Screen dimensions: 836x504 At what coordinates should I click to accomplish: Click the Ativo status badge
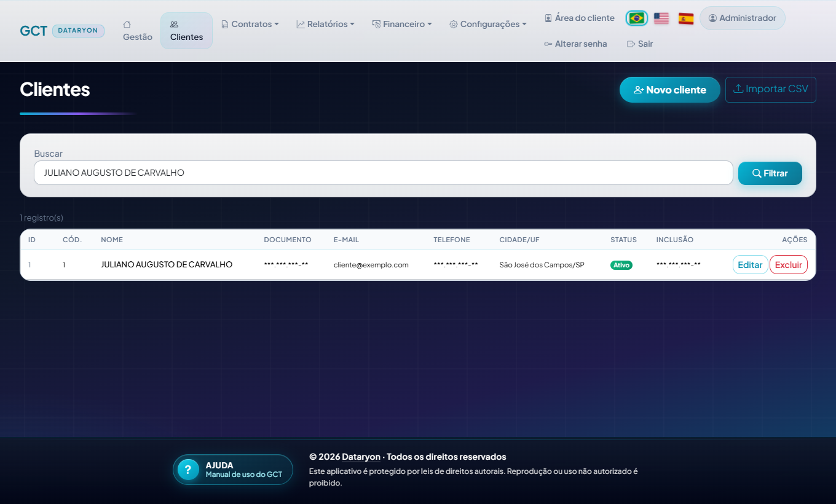[621, 265]
